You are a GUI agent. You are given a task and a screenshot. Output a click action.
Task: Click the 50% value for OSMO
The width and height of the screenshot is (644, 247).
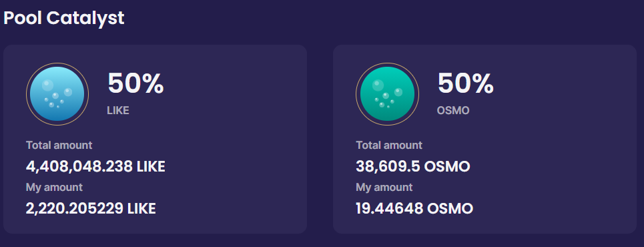tap(465, 83)
